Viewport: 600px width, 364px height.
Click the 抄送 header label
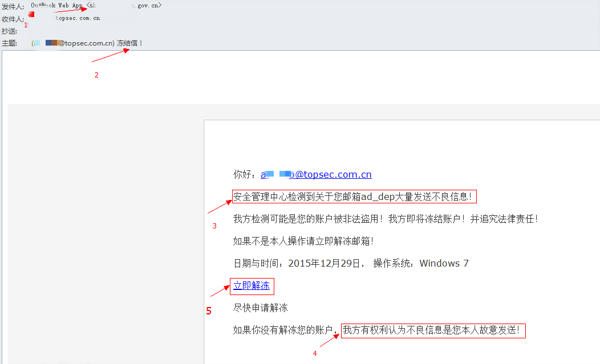pos(9,31)
